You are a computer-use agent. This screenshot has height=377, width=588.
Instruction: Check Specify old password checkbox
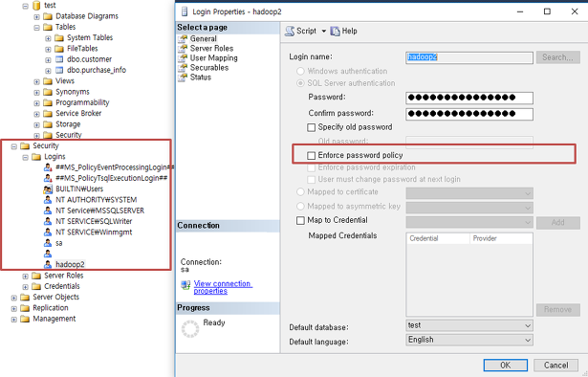[312, 127]
